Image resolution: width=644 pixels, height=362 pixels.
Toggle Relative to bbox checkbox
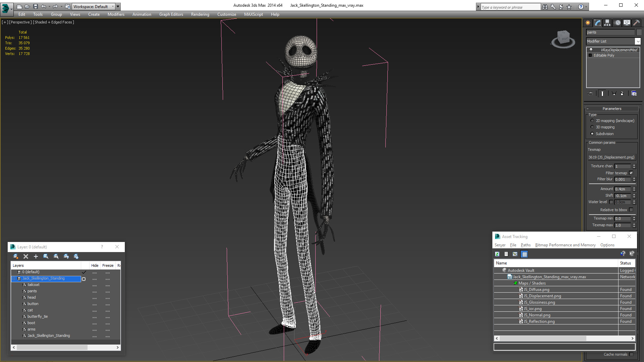[631, 210]
